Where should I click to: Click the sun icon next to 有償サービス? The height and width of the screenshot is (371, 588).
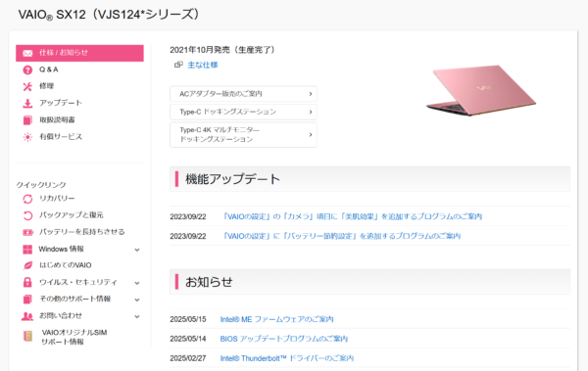point(27,137)
